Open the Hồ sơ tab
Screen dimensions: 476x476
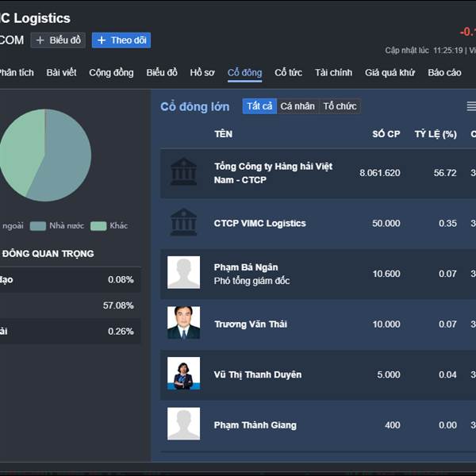202,72
